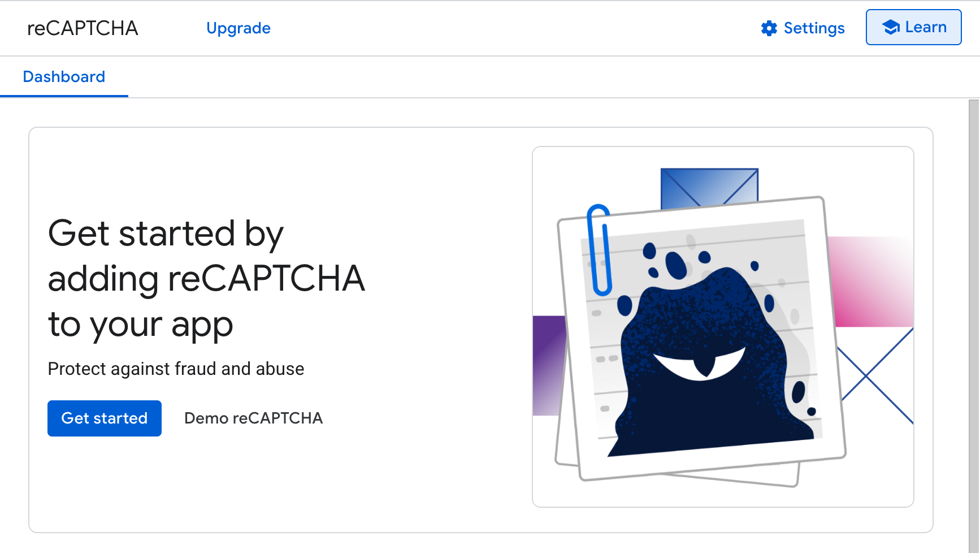Click the purple gradient square
The image size is (980, 553).
pos(549,365)
